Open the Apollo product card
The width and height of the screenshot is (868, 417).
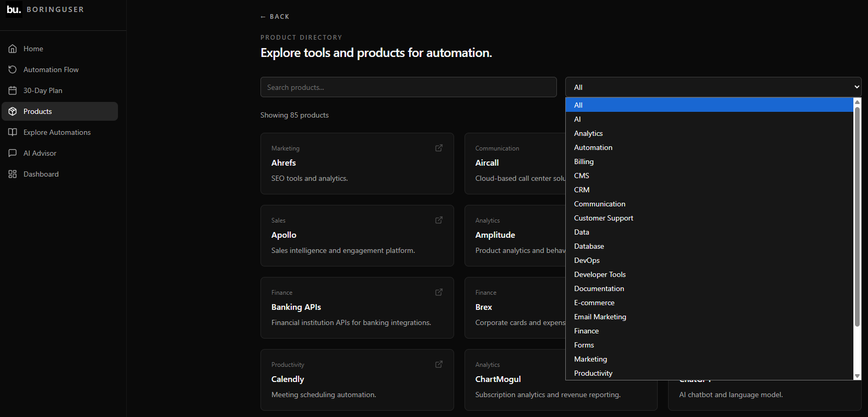click(x=357, y=236)
